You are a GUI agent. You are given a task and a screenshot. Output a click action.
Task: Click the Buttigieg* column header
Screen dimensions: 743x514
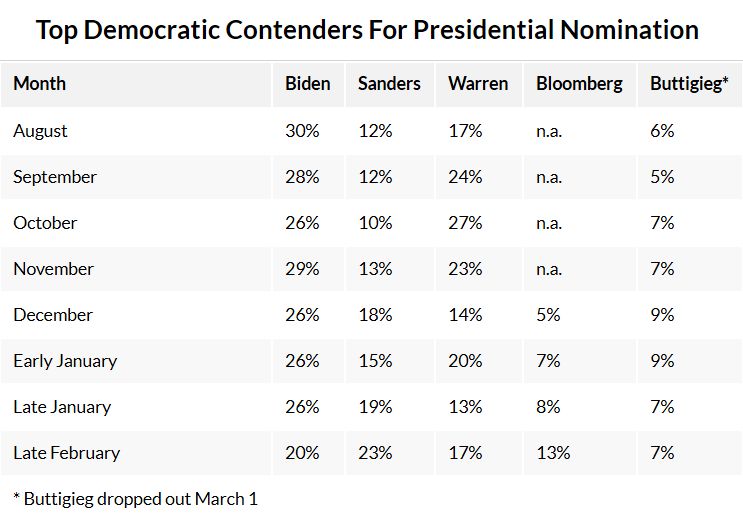[x=689, y=84]
